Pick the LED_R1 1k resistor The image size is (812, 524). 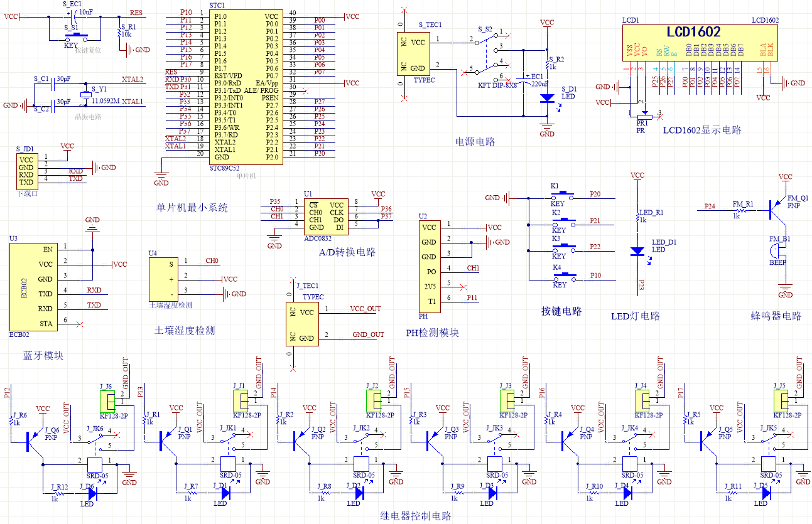[x=637, y=217]
